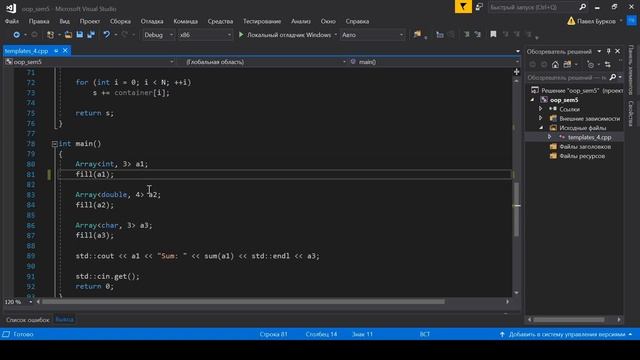Click the sync with active document icon
The image size is (640, 360).
608,65
